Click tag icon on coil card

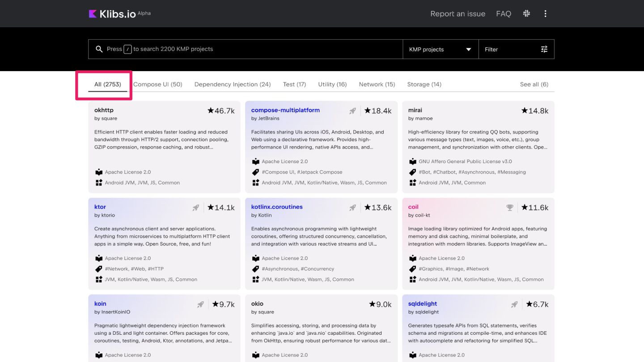413,269
